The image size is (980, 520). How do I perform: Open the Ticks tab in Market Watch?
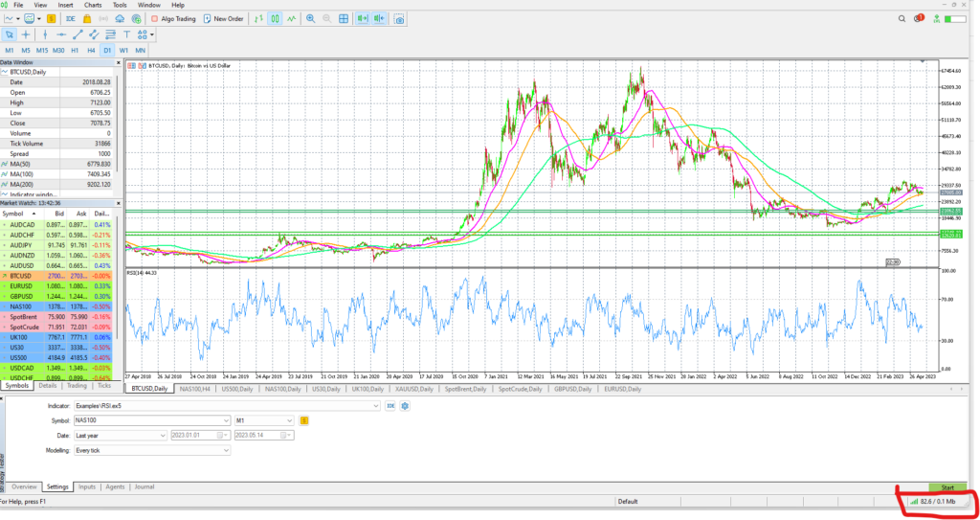coord(104,386)
